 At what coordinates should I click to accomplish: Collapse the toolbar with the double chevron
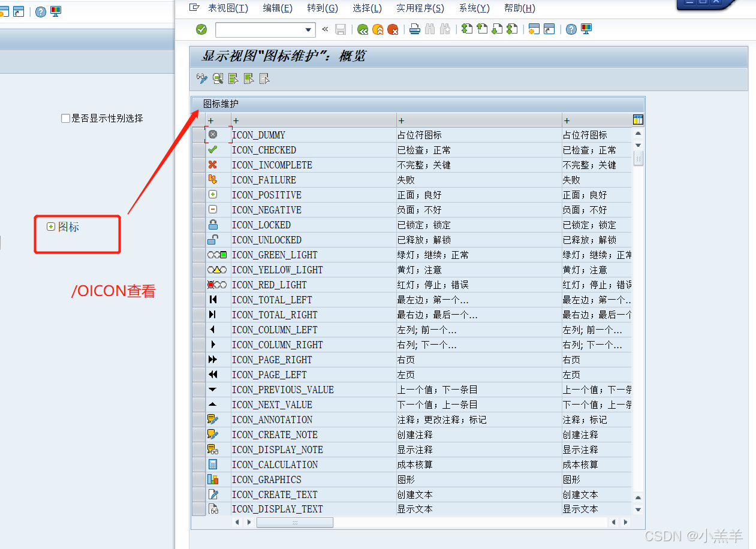[324, 29]
